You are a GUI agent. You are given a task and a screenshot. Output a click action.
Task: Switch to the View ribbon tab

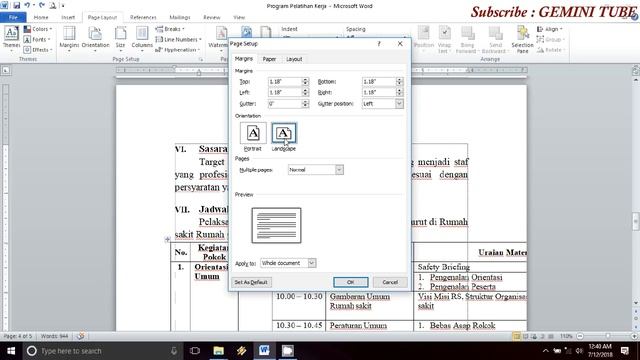pos(239,17)
